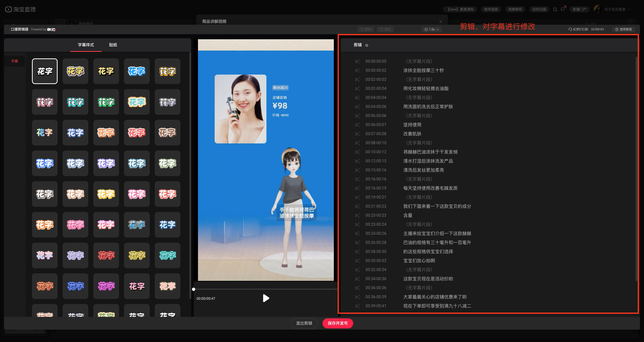The height and width of the screenshot is (342, 644).
Task: Edit subtitle text 清洗后发丝更加柔亮
Action: [x=424, y=170]
